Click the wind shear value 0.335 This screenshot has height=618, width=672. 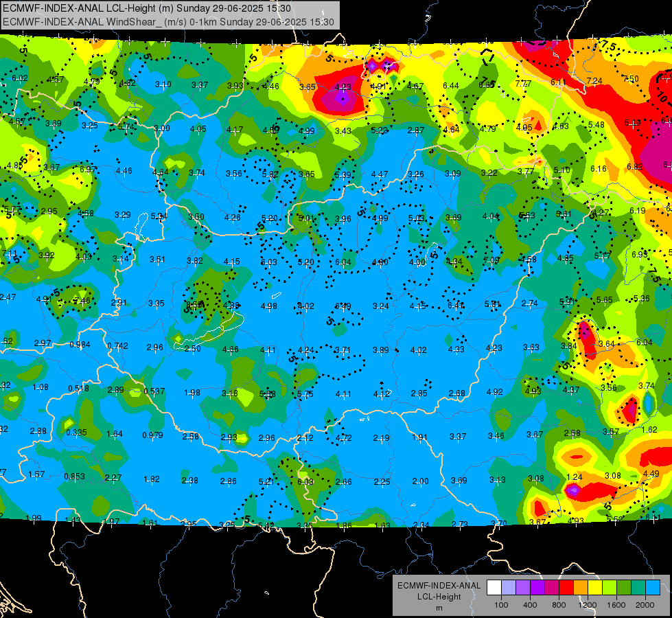(76, 432)
